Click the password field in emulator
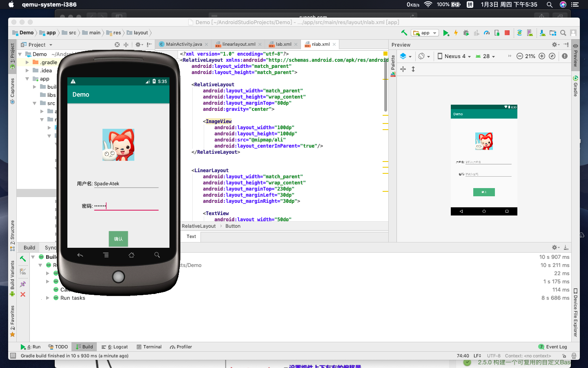Viewport: 588px width, 368px height. 126,206
